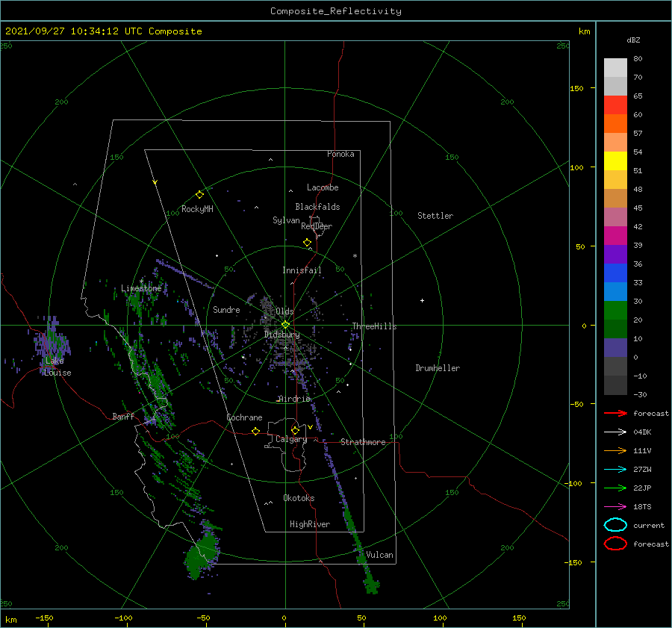Select the red forecast arrow in legend
The width and height of the screenshot is (672, 628).
615,413
